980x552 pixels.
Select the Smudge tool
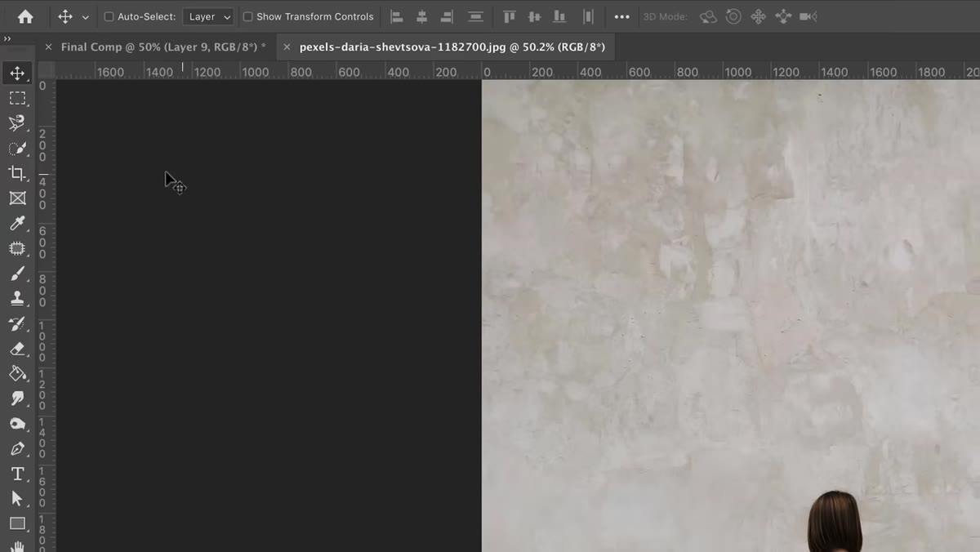click(x=17, y=398)
